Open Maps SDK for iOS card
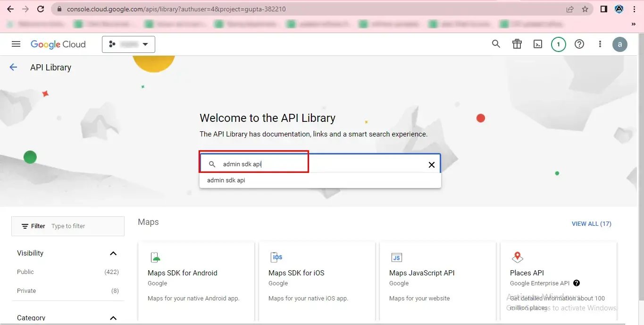644x325 pixels. coord(317,282)
